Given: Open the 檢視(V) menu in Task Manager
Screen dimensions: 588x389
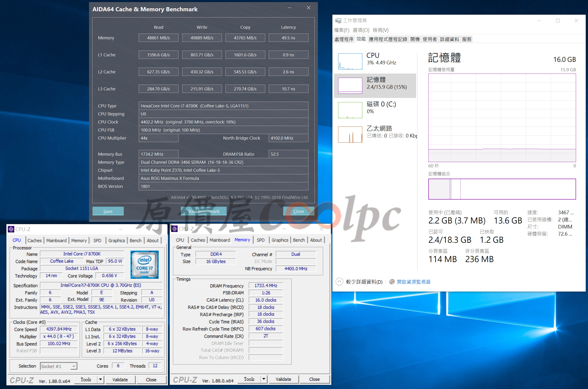Looking at the screenshot, I should pos(380,30).
